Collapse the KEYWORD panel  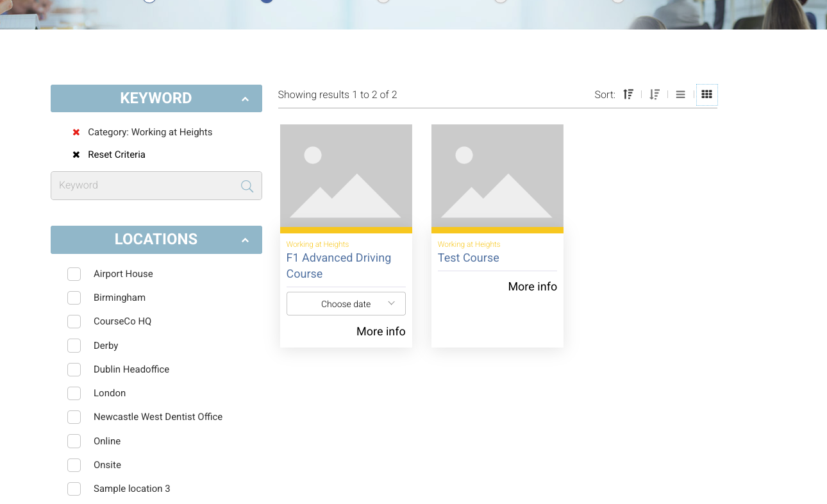[x=245, y=98]
